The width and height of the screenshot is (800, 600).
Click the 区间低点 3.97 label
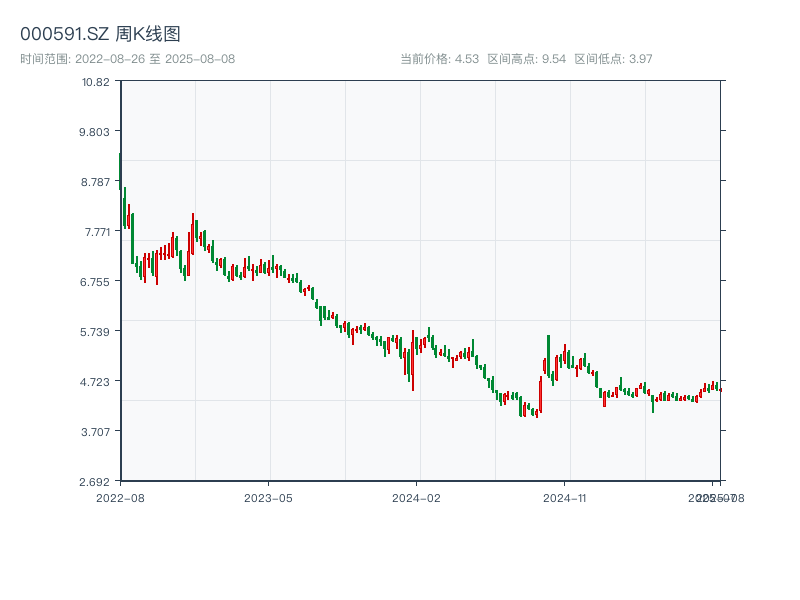613,59
